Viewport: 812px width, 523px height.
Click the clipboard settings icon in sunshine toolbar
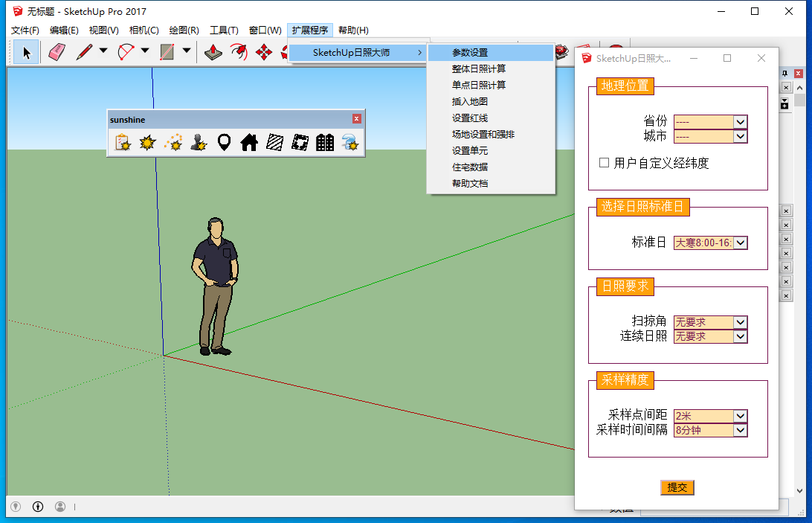click(123, 142)
